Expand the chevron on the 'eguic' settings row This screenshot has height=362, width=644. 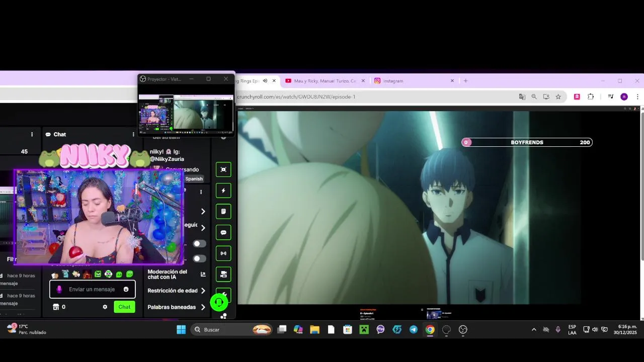pyautogui.click(x=203, y=228)
